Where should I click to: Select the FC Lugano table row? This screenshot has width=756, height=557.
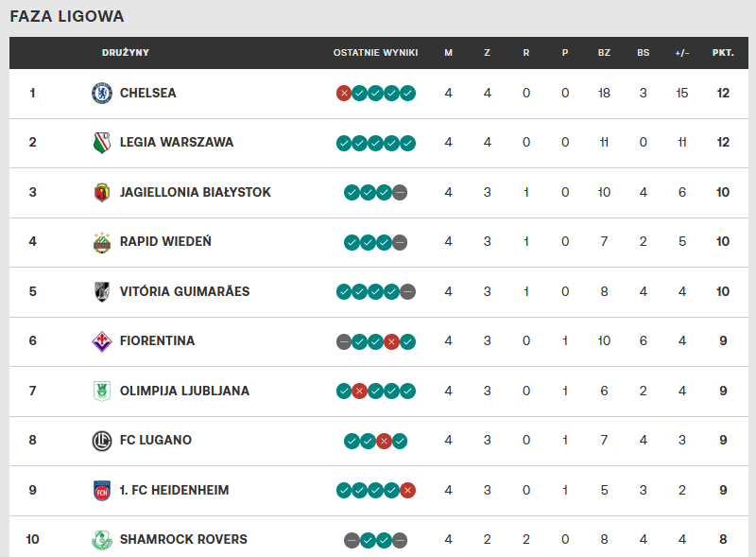(x=379, y=441)
